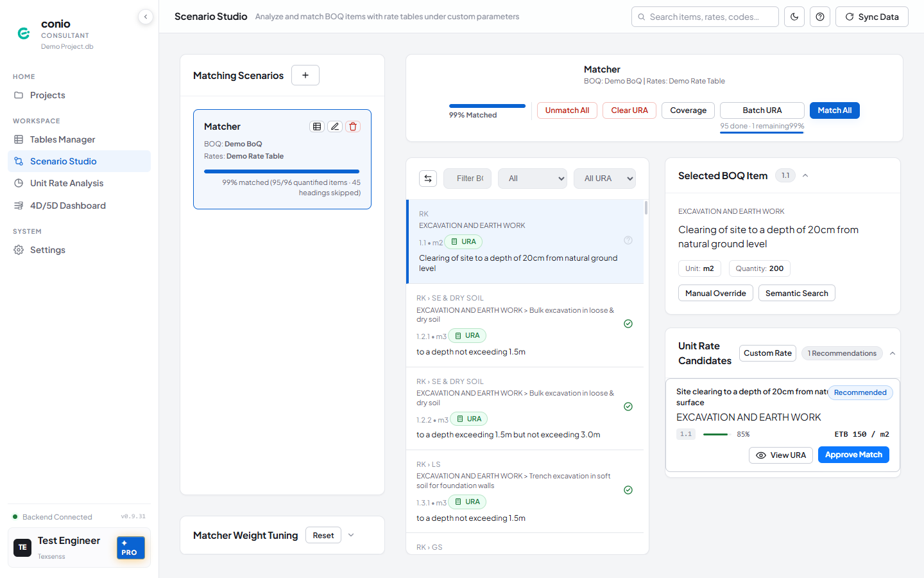
Task: Click the Reset button in Matcher Weight Tuning
Action: 323,535
